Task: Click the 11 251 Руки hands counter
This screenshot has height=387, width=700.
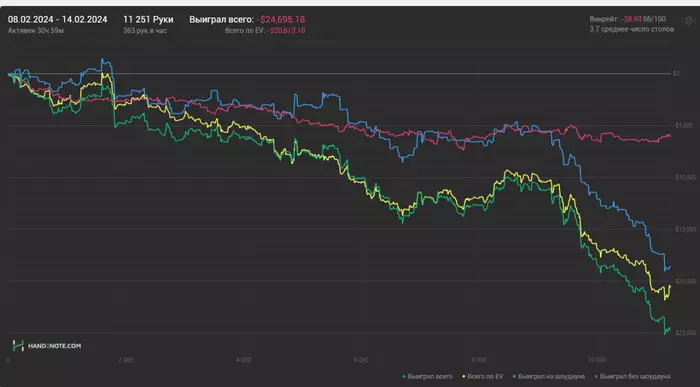Action: tap(148, 20)
